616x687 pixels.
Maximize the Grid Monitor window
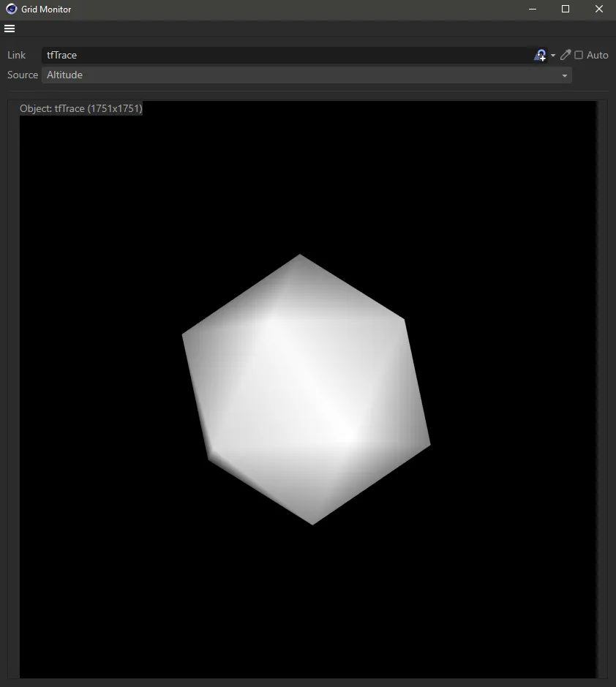pyautogui.click(x=566, y=10)
